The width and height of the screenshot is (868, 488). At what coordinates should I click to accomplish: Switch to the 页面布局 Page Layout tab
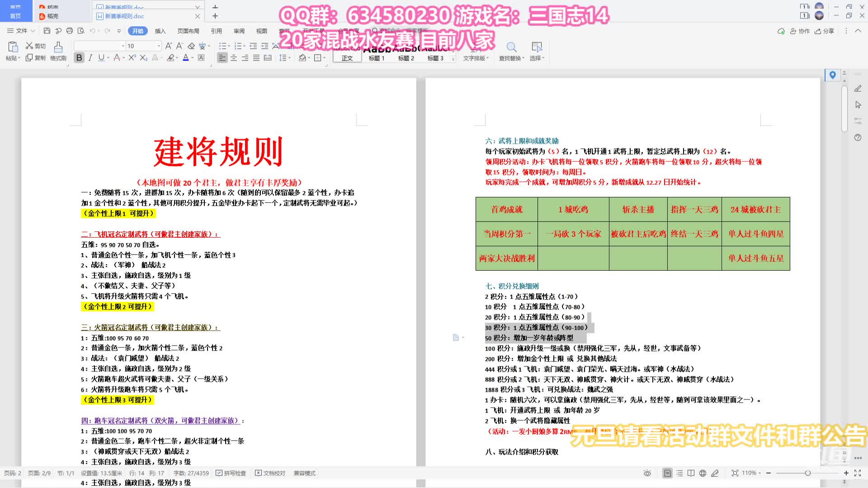coord(188,31)
